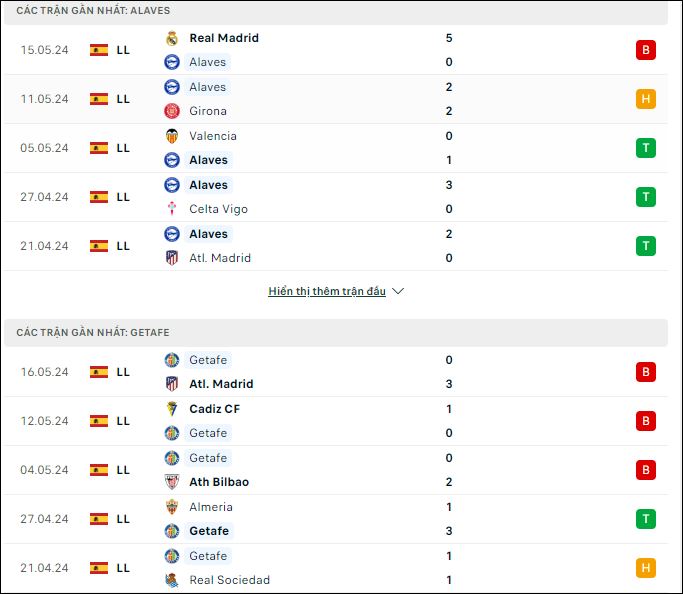Screen dimensions: 683x594
Task: Select the Getafe vs Real Sociedad row
Action: tap(335, 568)
